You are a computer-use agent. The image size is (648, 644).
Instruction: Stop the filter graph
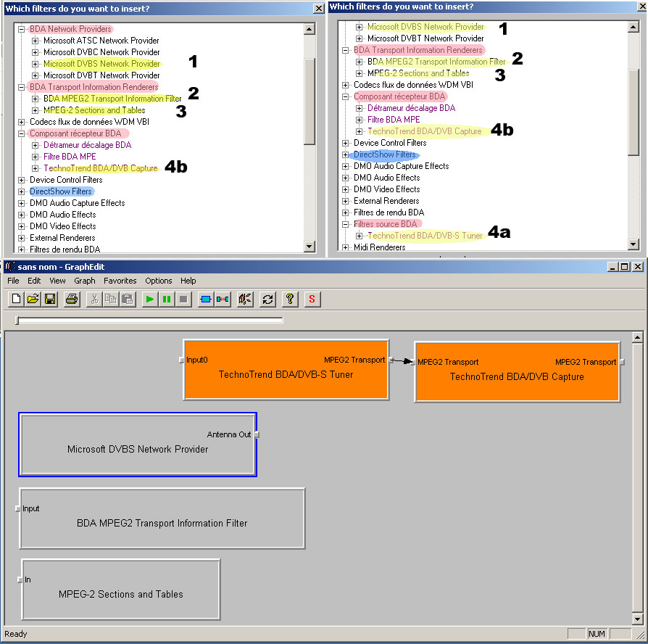click(x=184, y=299)
